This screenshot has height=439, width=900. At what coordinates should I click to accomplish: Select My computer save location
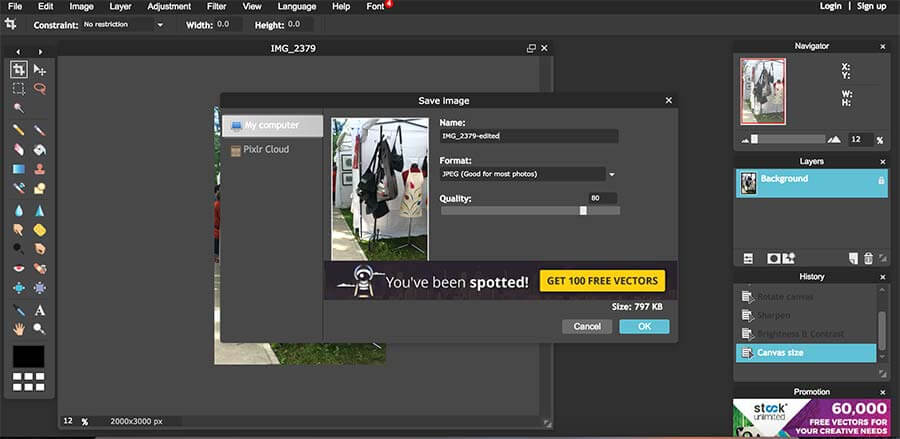[272, 126]
